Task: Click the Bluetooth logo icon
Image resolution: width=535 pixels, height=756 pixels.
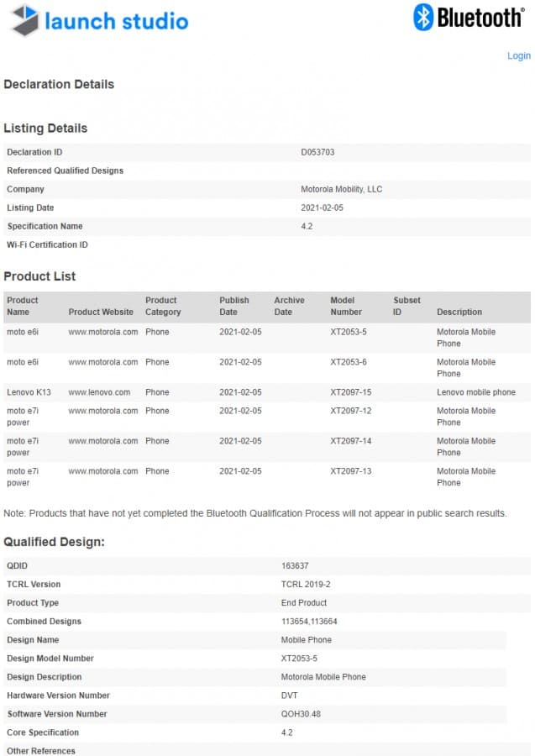Action: [423, 17]
